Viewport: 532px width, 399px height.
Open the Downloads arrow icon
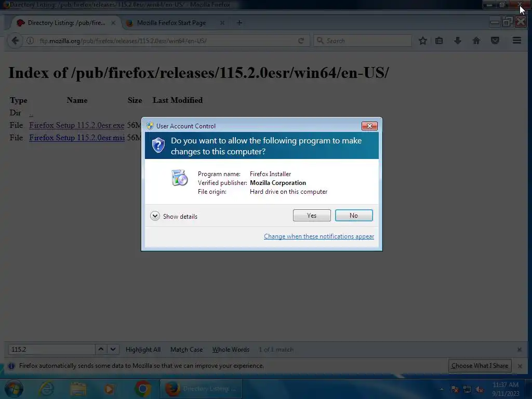(458, 41)
